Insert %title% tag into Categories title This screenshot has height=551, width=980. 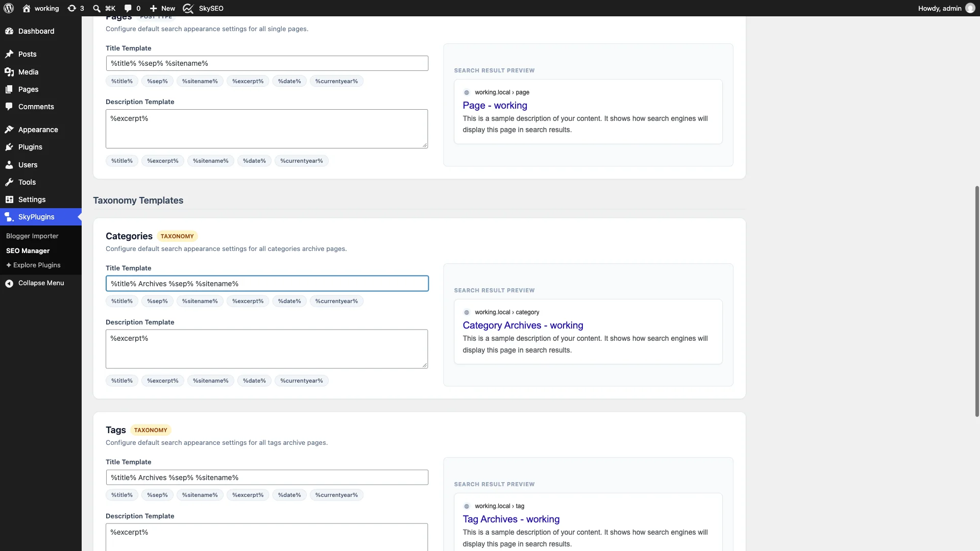pyautogui.click(x=122, y=301)
